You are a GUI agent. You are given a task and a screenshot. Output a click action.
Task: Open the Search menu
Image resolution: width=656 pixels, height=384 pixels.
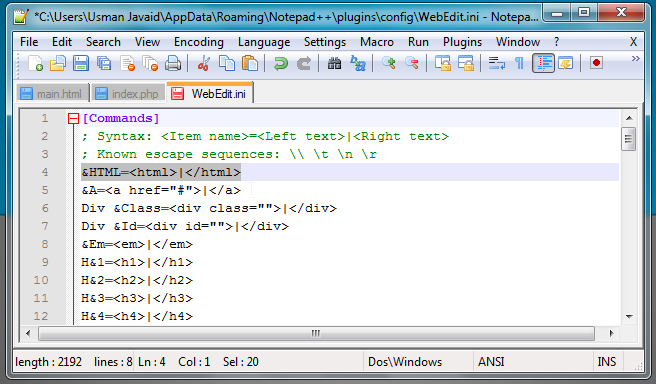pyautogui.click(x=103, y=42)
